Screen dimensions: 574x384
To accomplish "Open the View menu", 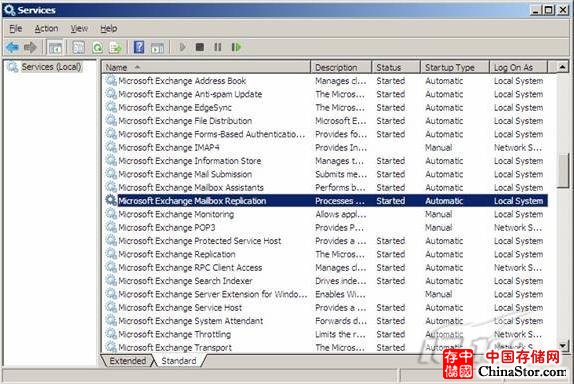I will 79,29.
